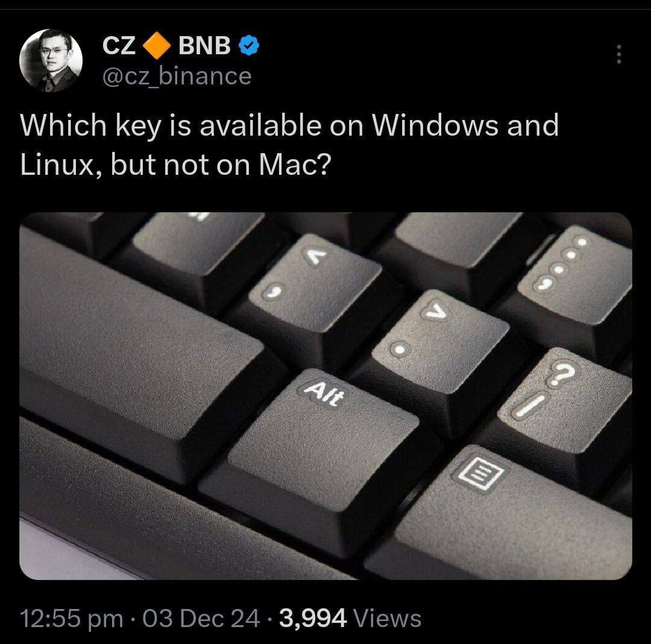Screen dimensions: 651x644
Task: Open the @cz_binance handle link
Action: (177, 77)
